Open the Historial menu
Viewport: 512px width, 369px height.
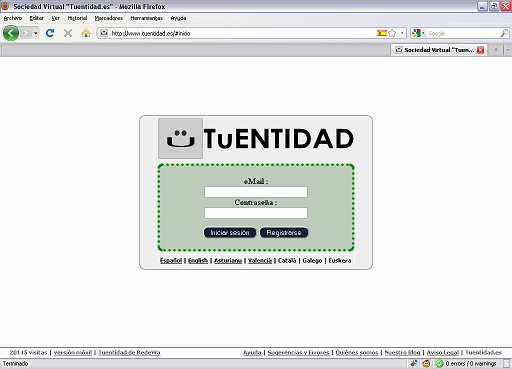point(77,18)
